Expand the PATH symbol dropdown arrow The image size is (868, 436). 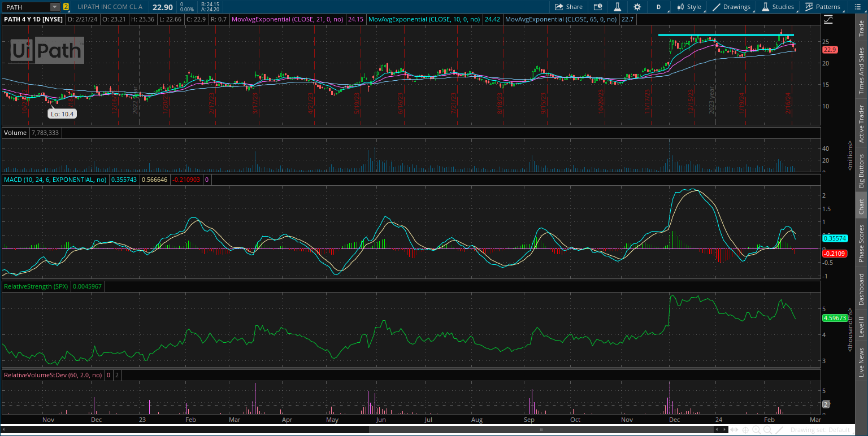pos(55,7)
